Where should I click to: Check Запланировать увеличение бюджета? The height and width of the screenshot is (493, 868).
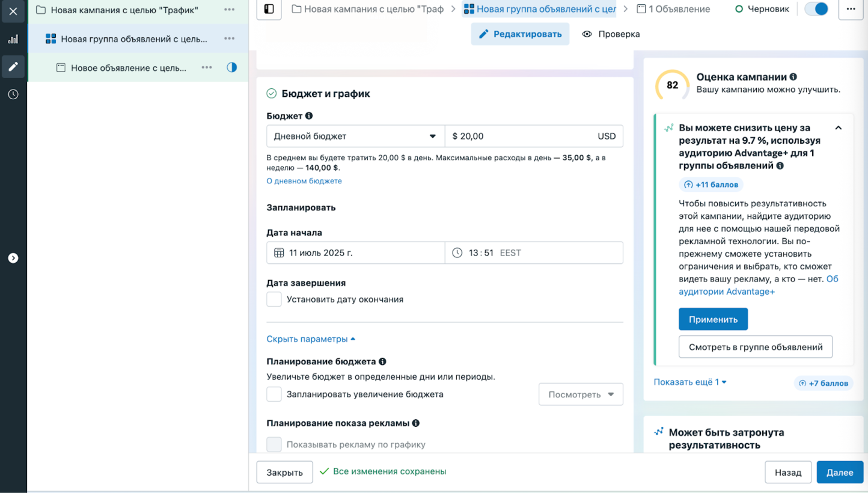[x=274, y=394]
